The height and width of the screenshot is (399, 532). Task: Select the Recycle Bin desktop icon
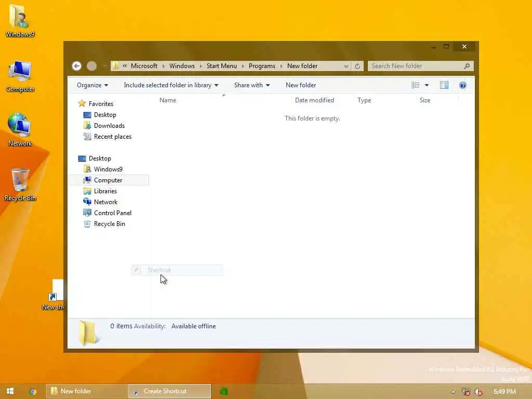pyautogui.click(x=20, y=185)
